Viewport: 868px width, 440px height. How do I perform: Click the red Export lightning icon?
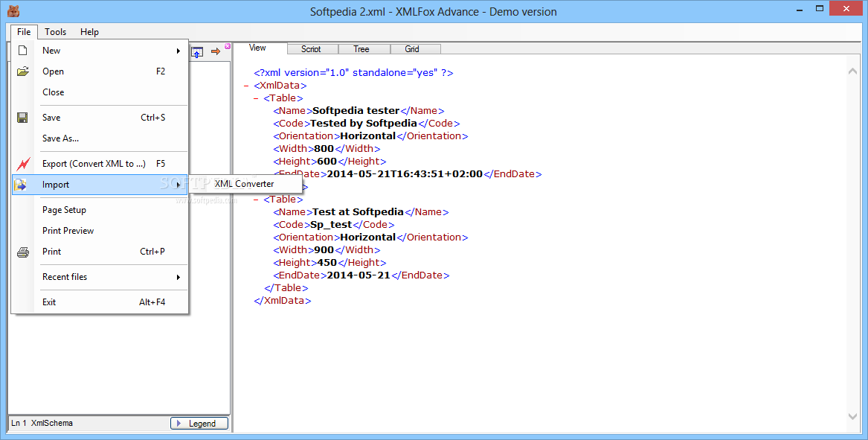(x=22, y=164)
